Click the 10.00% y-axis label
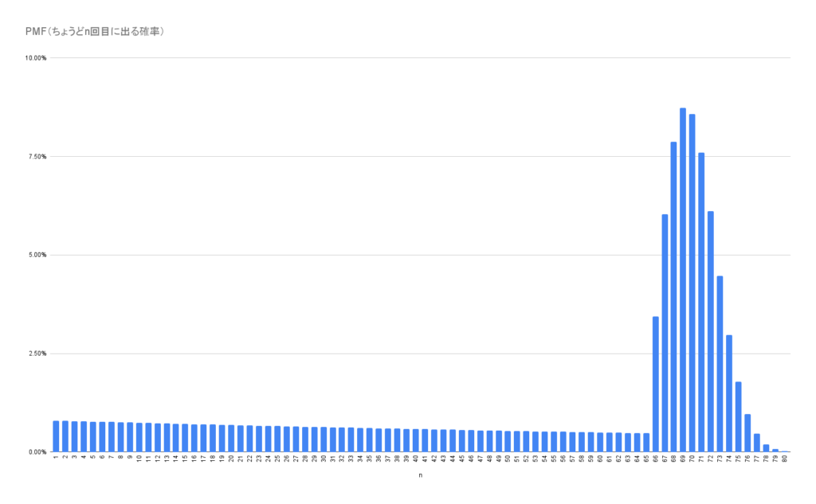The height and width of the screenshot is (504, 816). pos(37,58)
